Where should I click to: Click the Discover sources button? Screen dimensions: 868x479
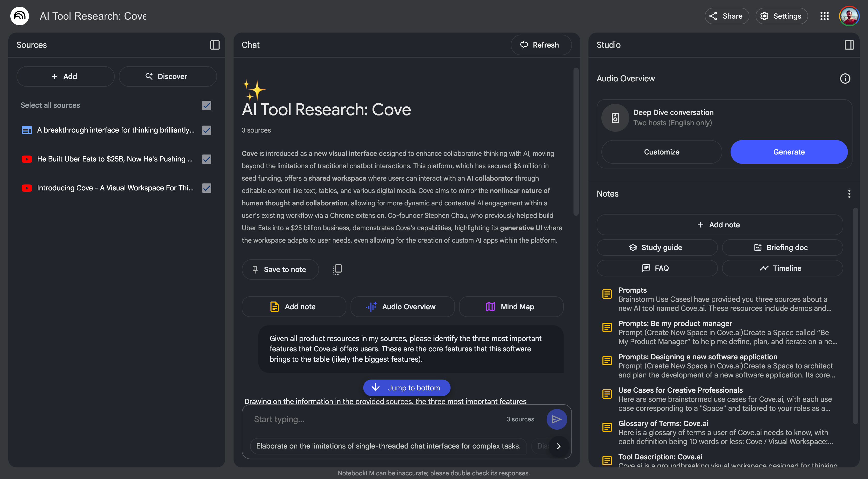[167, 76]
